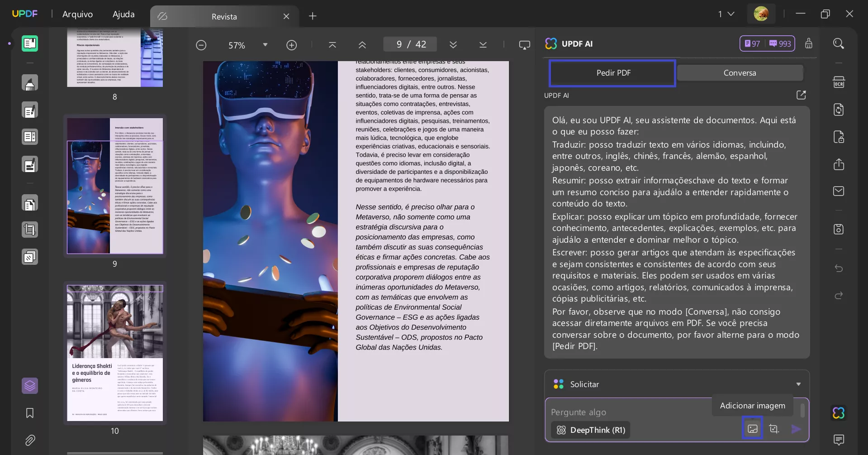The image size is (868, 455).
Task: Attach a file using the paperclip icon
Action: [30, 440]
